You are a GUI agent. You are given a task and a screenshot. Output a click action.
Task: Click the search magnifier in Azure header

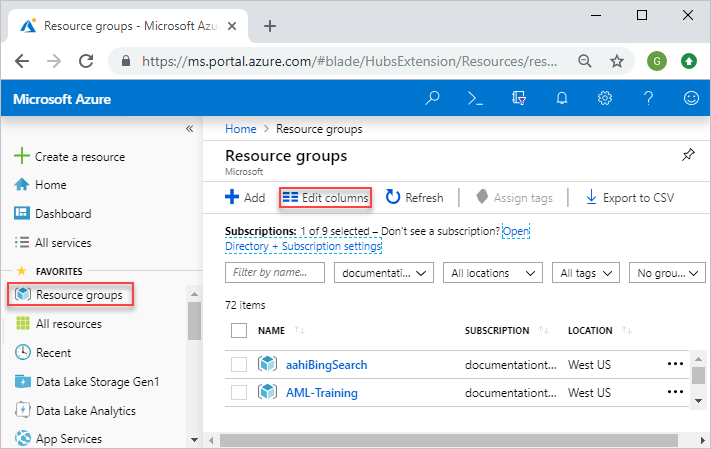[432, 98]
